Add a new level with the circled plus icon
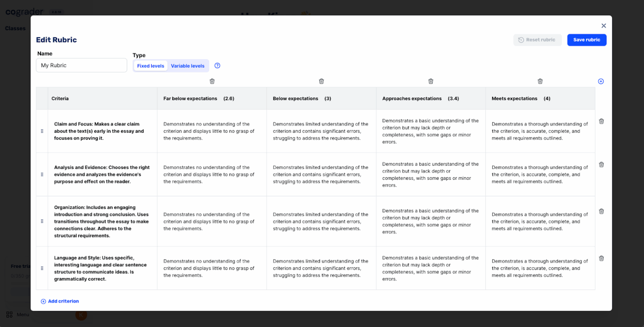The width and height of the screenshot is (644, 327). tap(600, 81)
